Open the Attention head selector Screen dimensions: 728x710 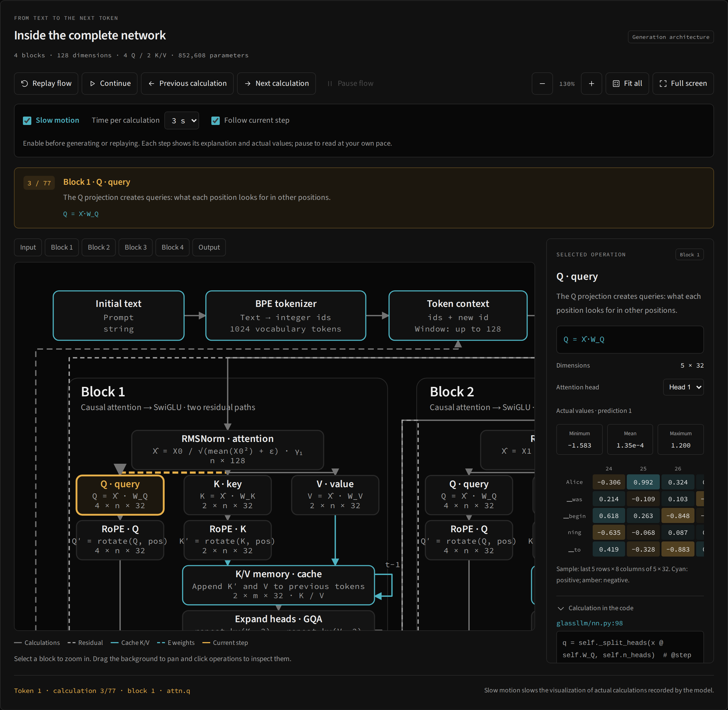coord(683,387)
